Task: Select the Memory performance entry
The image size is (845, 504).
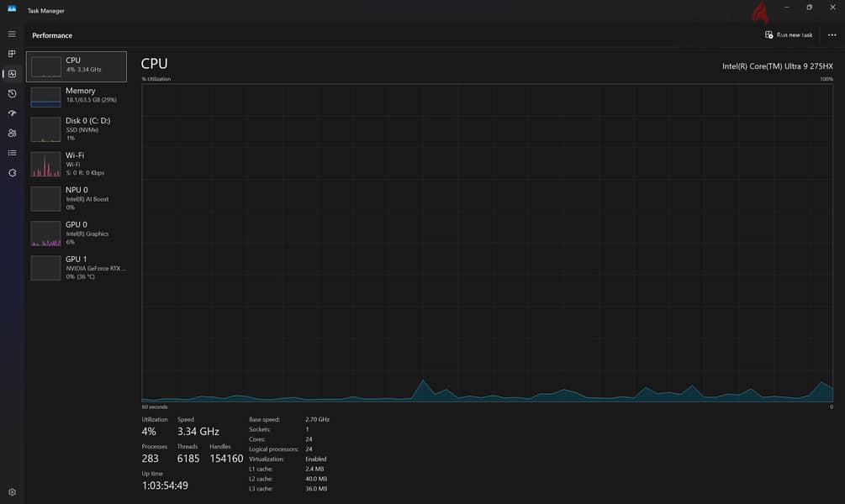Action: [77, 97]
